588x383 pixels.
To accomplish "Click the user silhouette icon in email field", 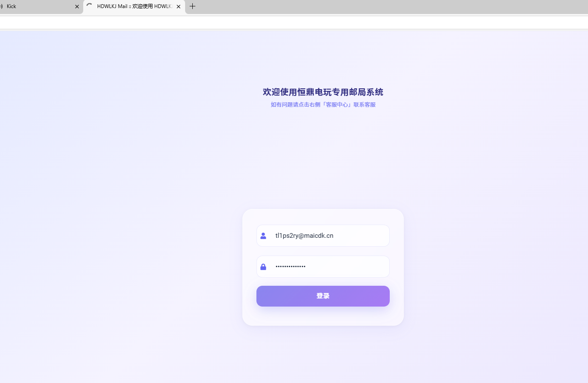I will coord(263,236).
